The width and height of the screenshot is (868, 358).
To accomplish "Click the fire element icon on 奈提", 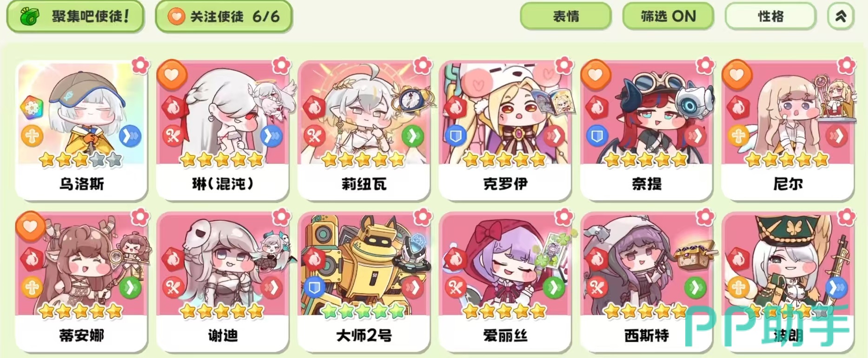I will click(597, 108).
